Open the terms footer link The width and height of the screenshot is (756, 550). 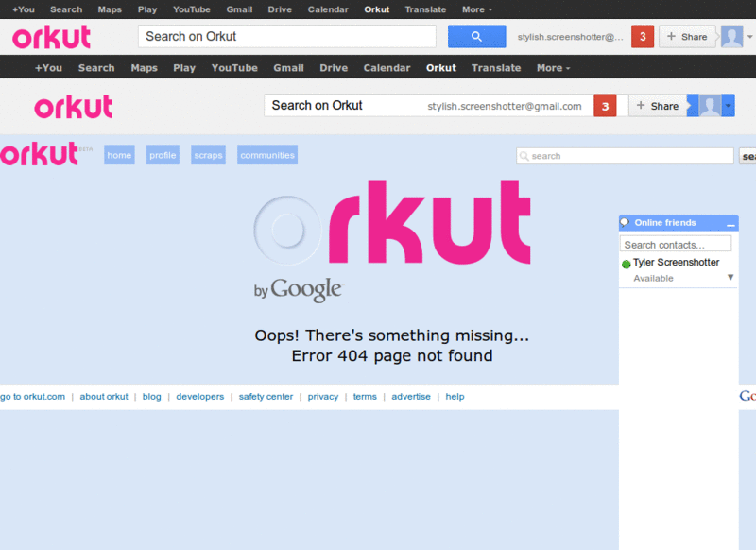point(365,397)
